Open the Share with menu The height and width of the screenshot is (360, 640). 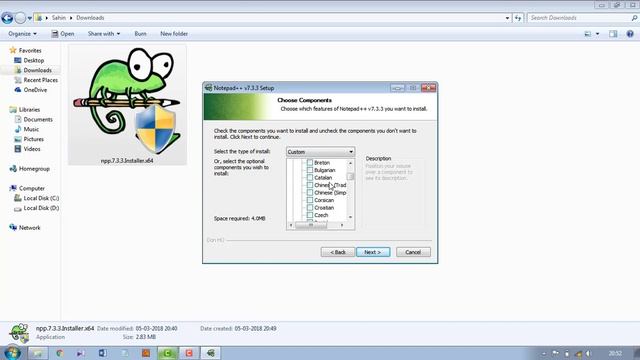(104, 34)
